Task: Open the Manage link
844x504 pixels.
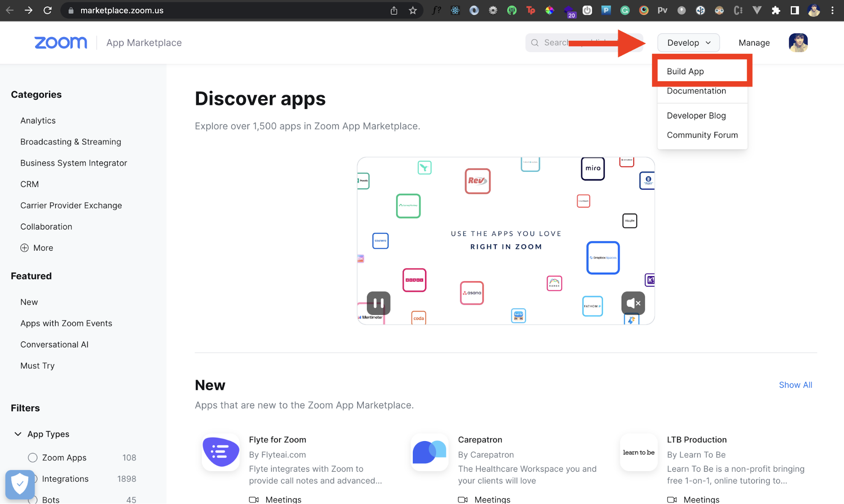Action: click(754, 43)
